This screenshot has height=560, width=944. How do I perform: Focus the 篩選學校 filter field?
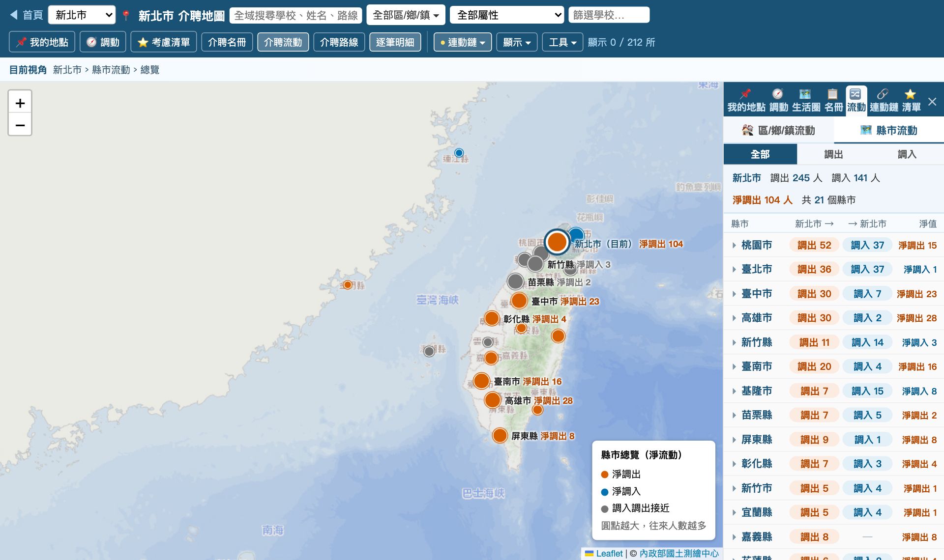[x=609, y=15]
